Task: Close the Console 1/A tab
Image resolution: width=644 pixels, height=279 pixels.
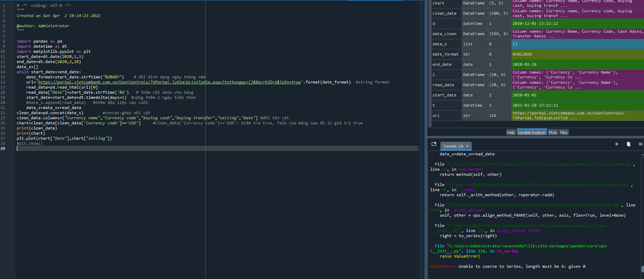Action: [x=467, y=146]
